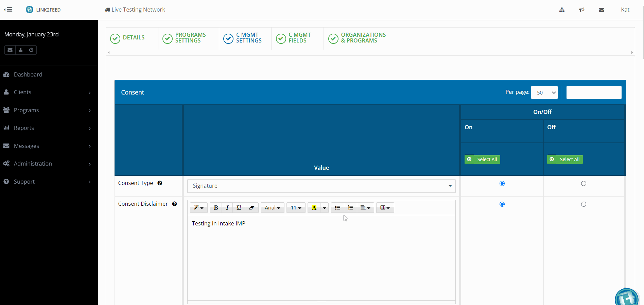Open the megaphone announcements icon
This screenshot has width=644, height=305.
pyautogui.click(x=582, y=10)
